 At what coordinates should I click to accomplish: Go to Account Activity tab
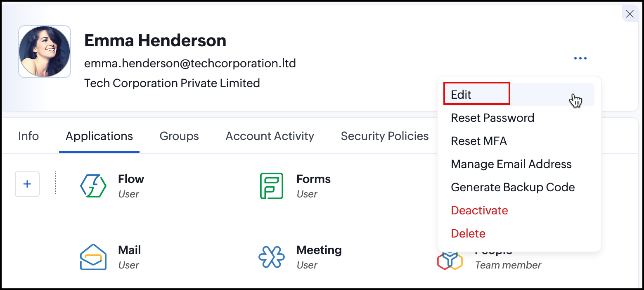pos(270,136)
